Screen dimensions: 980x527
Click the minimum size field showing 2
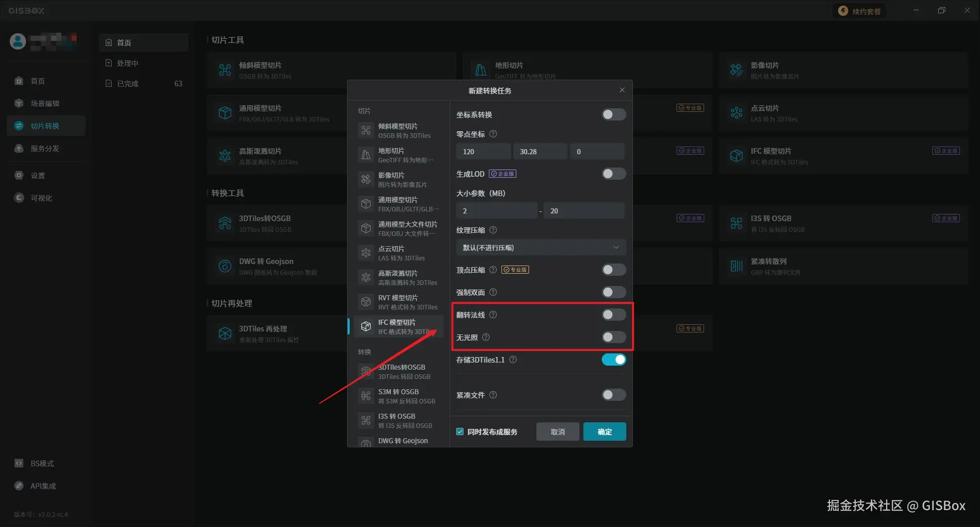point(497,211)
